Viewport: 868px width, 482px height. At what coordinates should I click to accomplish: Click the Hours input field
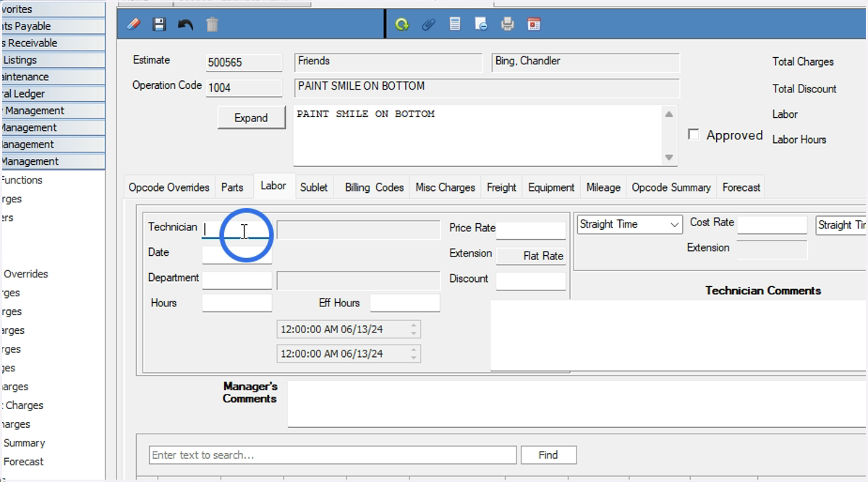click(x=237, y=303)
